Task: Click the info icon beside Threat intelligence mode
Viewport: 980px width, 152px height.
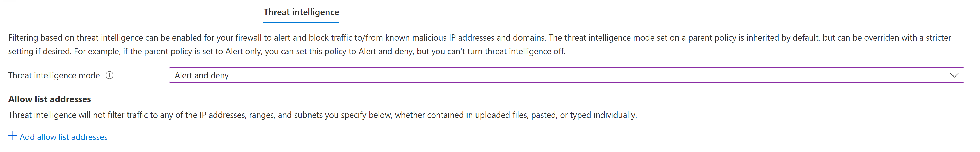Action: 109,75
